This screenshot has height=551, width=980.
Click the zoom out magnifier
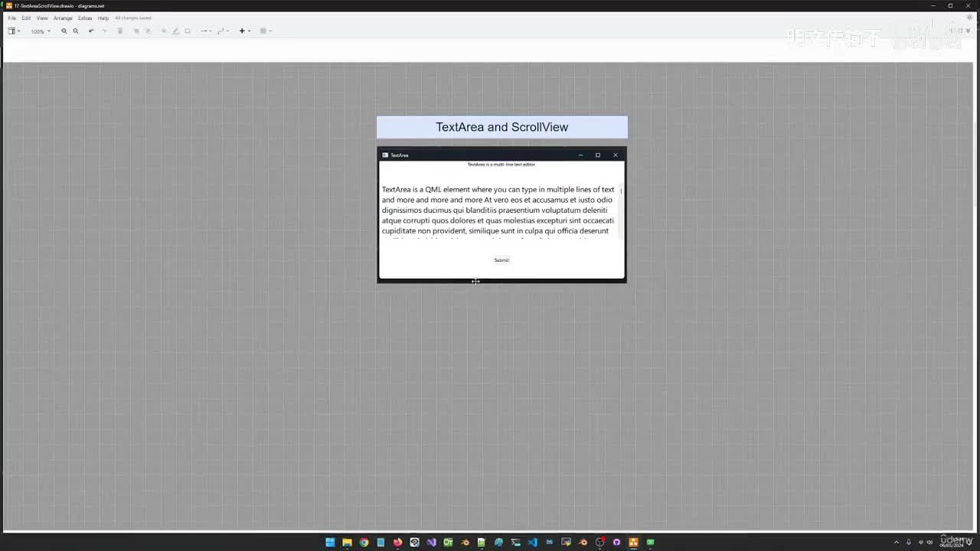76,31
